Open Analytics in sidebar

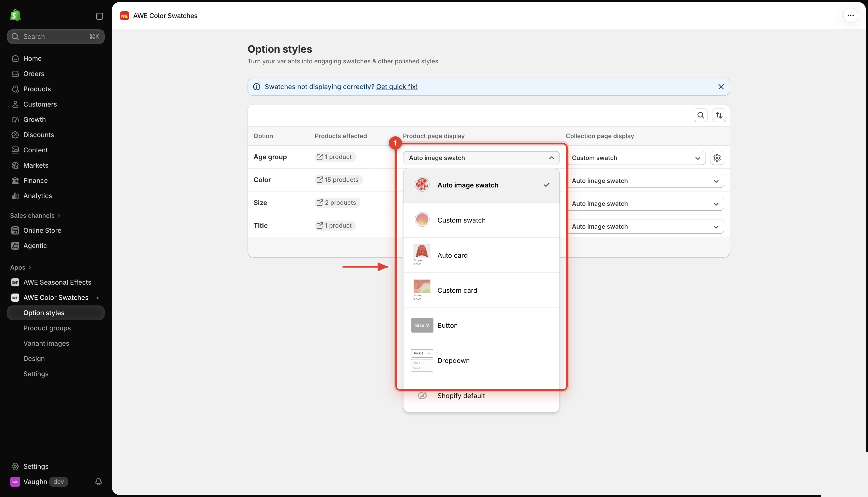56,196
